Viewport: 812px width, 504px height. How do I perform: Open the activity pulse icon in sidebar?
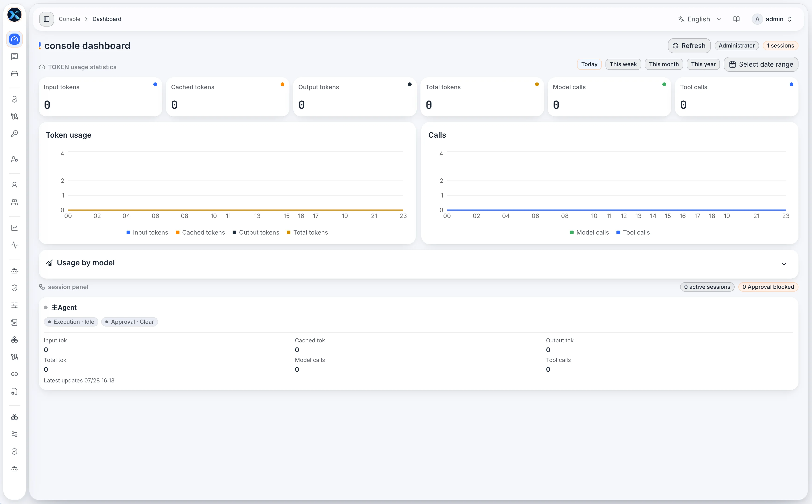(14, 245)
